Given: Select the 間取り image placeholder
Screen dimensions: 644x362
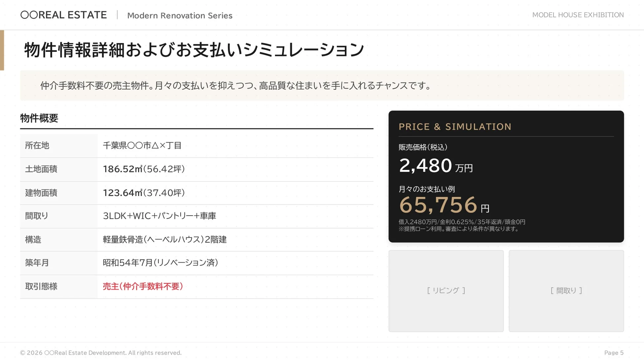Looking at the screenshot, I should (x=566, y=291).
